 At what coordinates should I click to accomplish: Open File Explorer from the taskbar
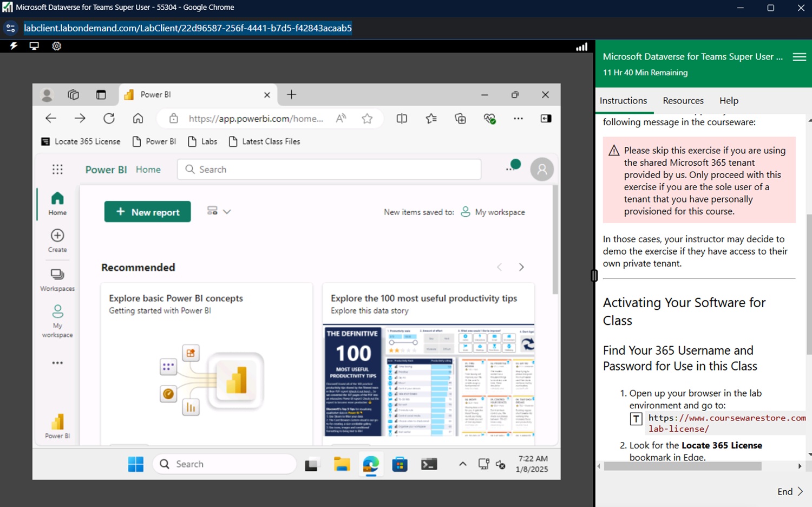coord(342,464)
